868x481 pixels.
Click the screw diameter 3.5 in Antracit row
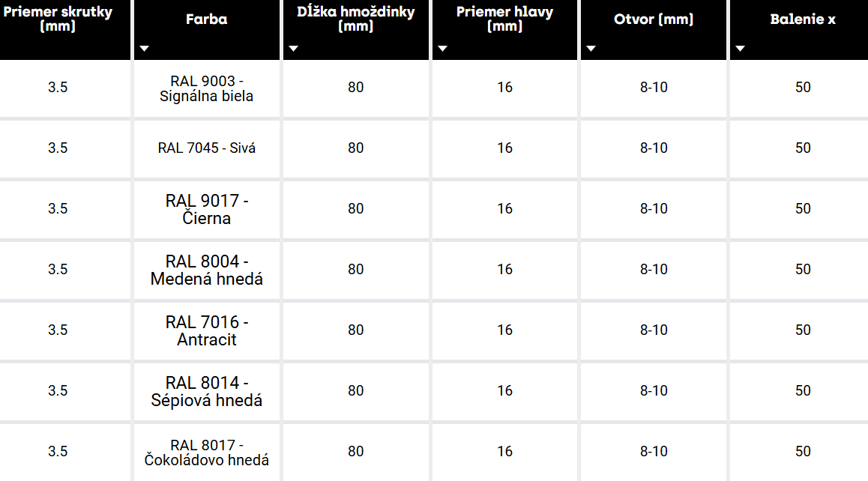point(58,330)
